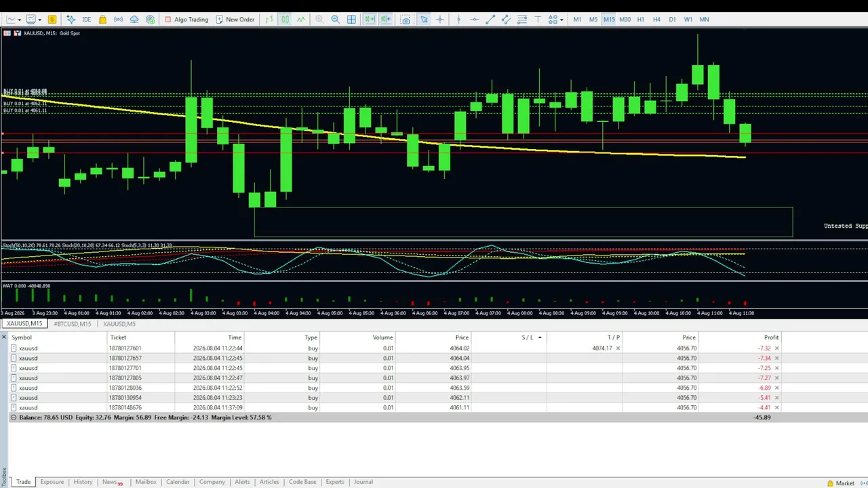Switch chart to bar chart mode
The image size is (868, 488).
coord(269,20)
